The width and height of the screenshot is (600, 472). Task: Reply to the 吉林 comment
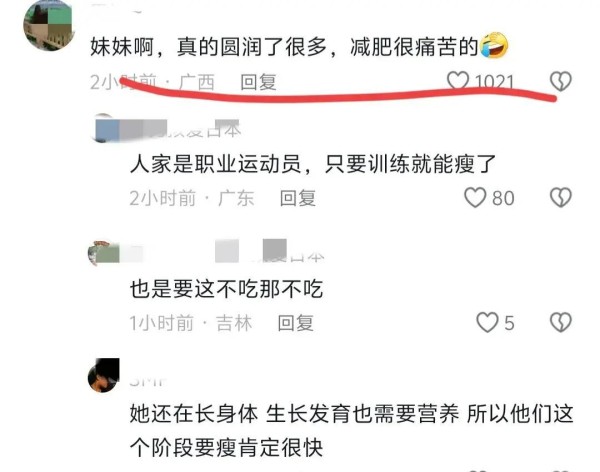pos(296,323)
